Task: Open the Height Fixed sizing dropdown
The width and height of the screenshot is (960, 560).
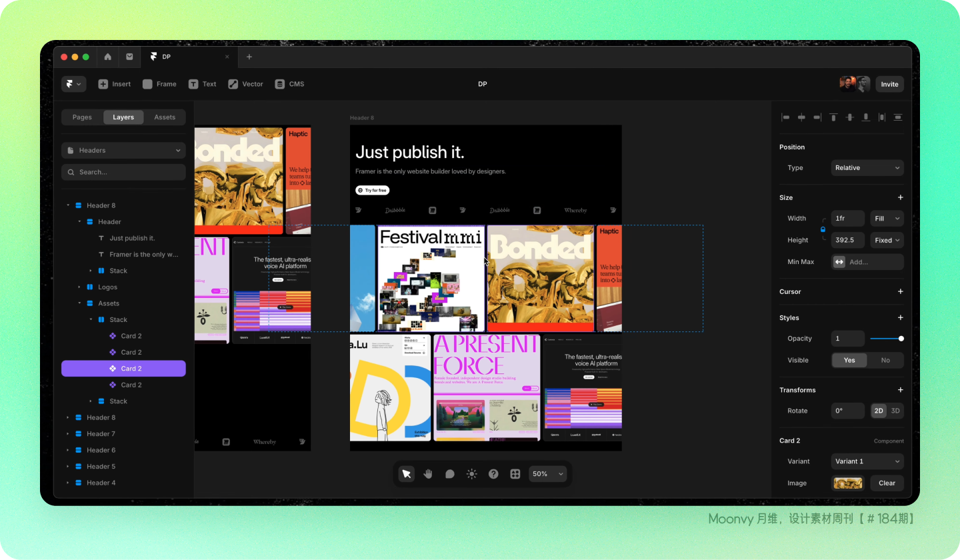Action: point(887,240)
